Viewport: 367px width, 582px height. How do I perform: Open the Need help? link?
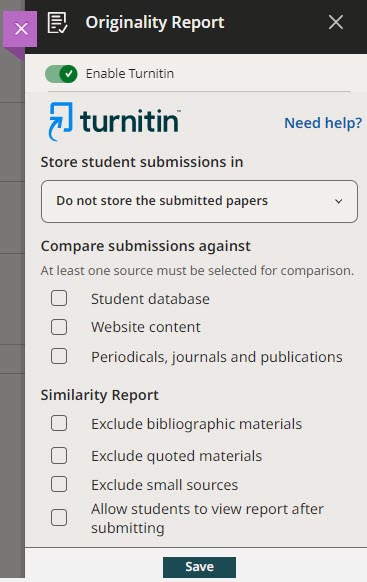click(x=323, y=123)
